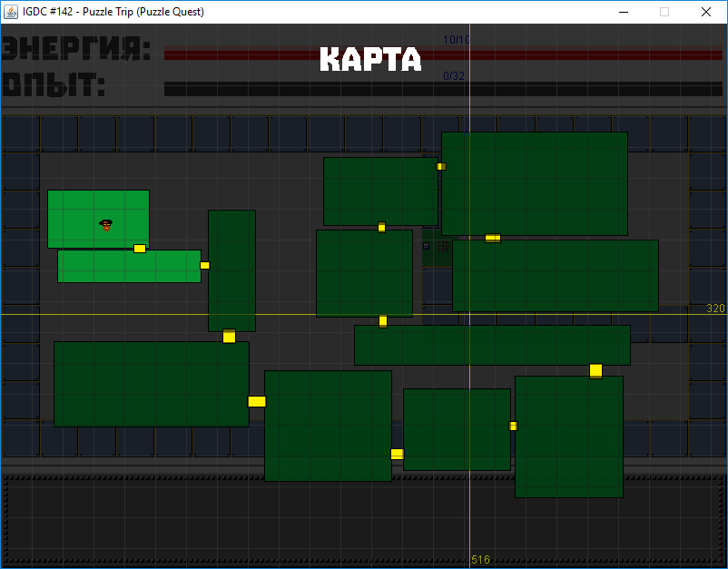
Task: Select the bright green wide room below the player
Action: [x=129, y=267]
